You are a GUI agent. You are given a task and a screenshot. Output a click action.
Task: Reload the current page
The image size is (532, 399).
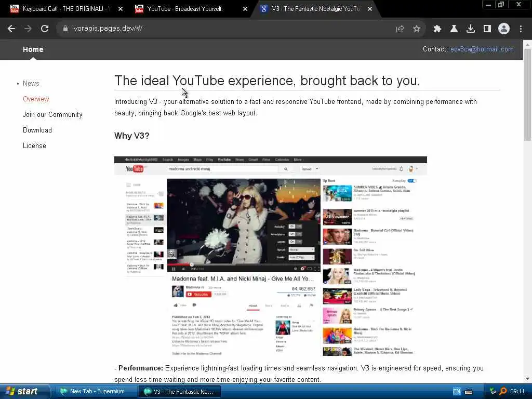(45, 29)
